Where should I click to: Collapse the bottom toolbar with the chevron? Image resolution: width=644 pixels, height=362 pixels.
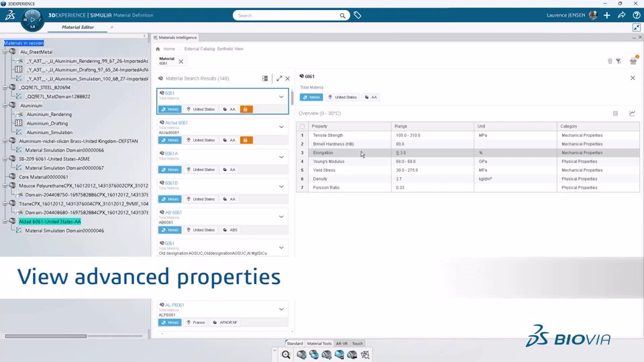(274, 351)
